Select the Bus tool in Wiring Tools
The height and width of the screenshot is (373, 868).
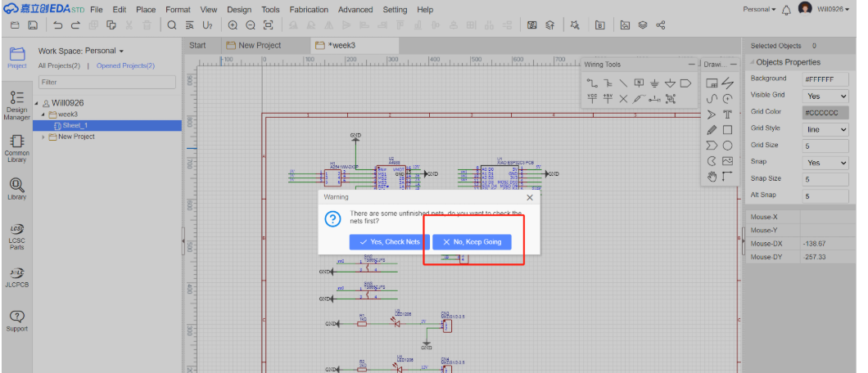(x=608, y=83)
